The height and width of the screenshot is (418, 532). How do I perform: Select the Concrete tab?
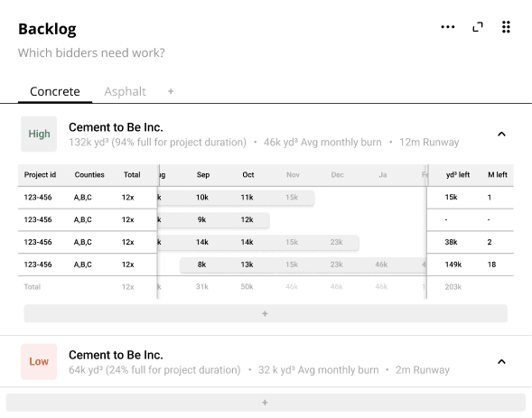pos(55,91)
